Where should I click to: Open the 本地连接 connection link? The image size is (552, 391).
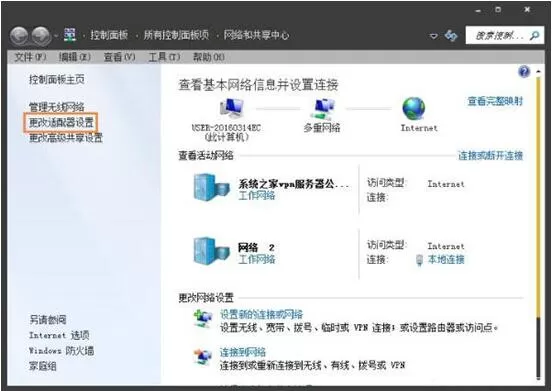(446, 260)
